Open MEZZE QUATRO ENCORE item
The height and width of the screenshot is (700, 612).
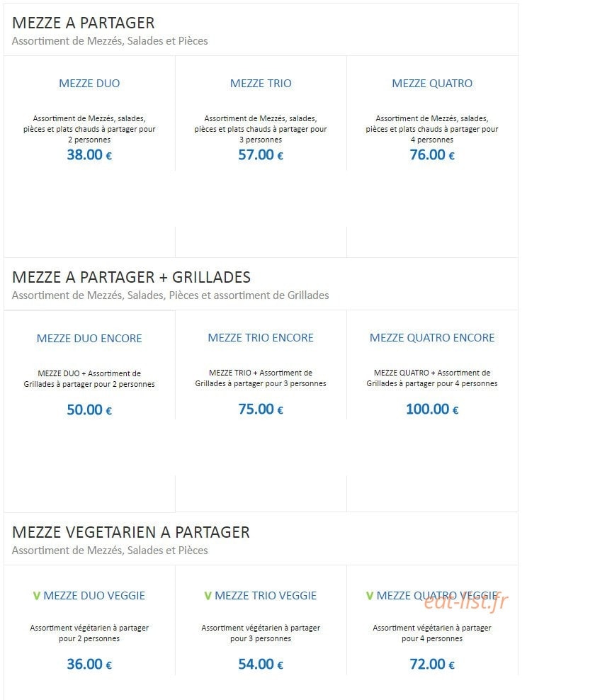coord(432,337)
